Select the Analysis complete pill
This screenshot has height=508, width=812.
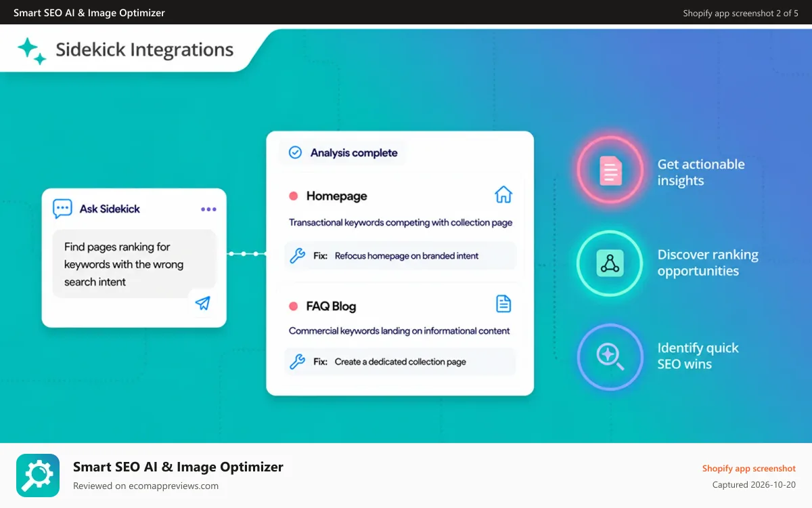(343, 152)
